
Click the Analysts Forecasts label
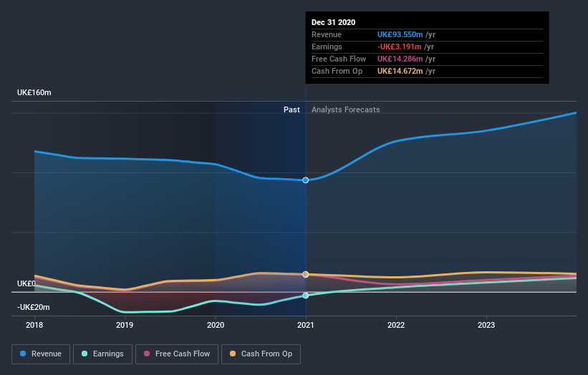click(346, 109)
